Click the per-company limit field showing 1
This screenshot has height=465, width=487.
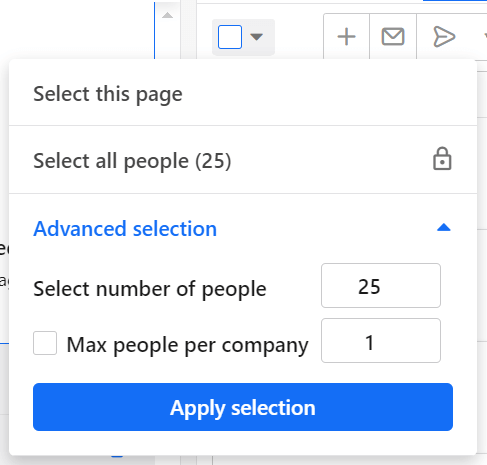click(x=381, y=341)
